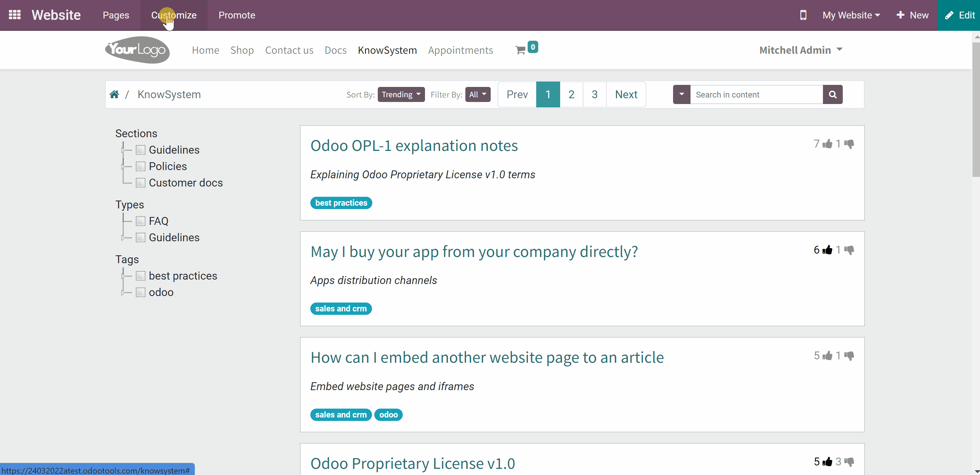Open the Pages menu
Screen dimensions: 980x475
(x=116, y=15)
